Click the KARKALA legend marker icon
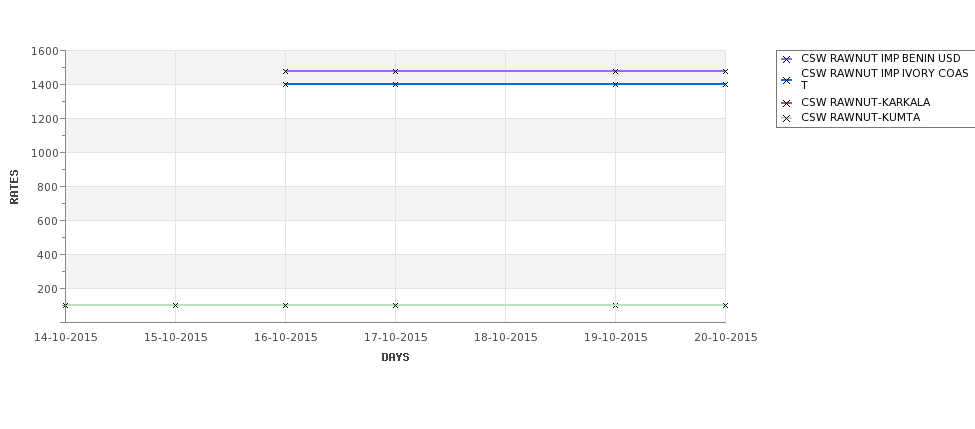The height and width of the screenshot is (429, 975). [x=786, y=103]
